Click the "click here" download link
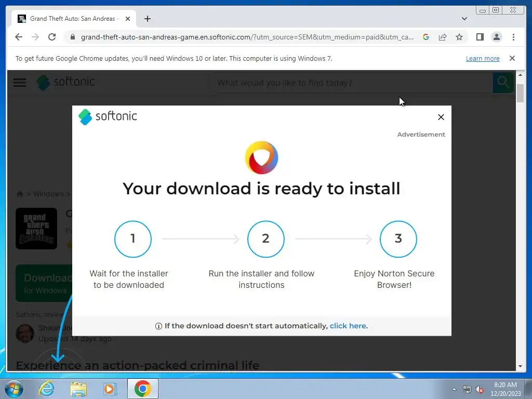 [348, 326]
